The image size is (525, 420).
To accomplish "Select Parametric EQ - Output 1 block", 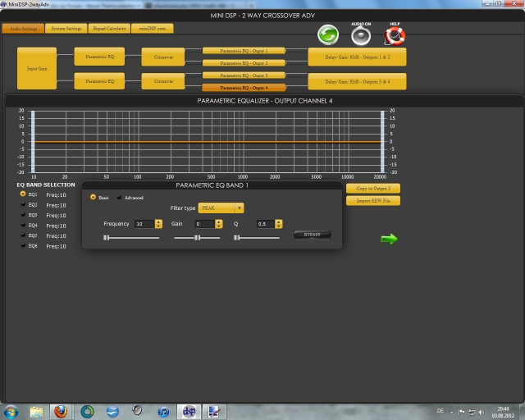I will pos(244,51).
